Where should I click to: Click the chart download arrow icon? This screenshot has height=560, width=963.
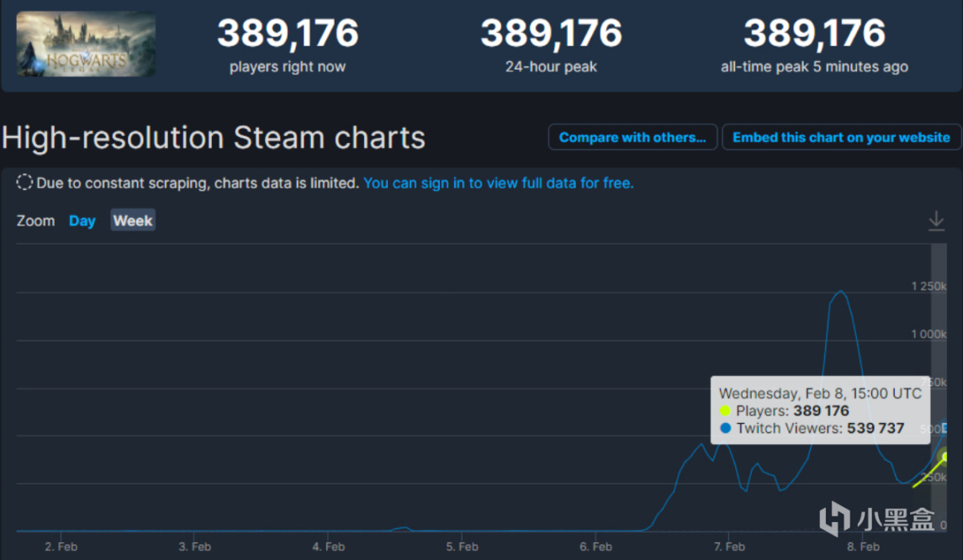click(936, 221)
